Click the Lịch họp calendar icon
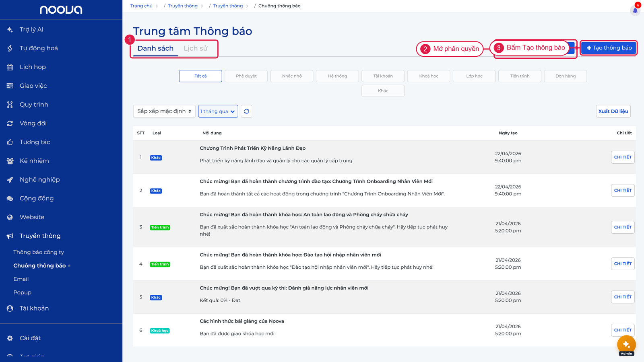 coord(10,67)
